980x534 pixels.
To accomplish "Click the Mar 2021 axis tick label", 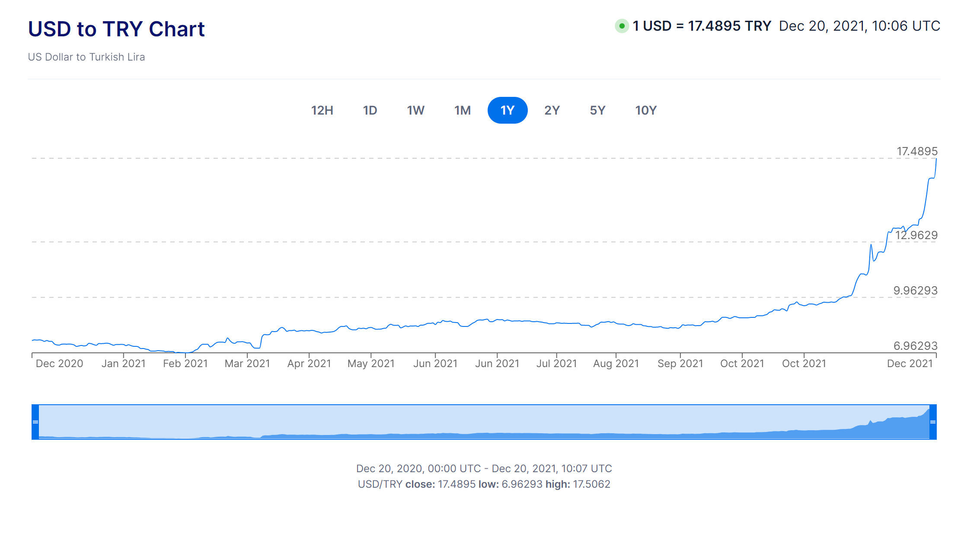I will (x=247, y=364).
